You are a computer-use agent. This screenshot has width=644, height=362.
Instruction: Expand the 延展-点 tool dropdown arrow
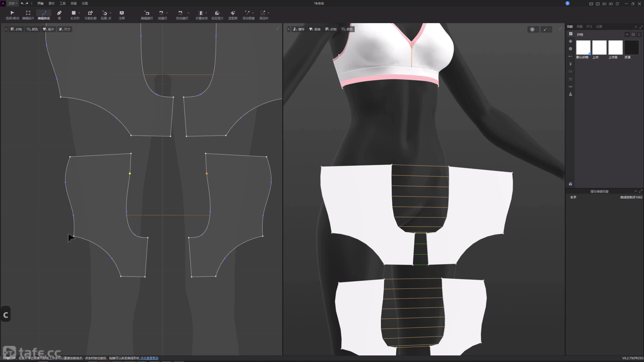[110, 13]
